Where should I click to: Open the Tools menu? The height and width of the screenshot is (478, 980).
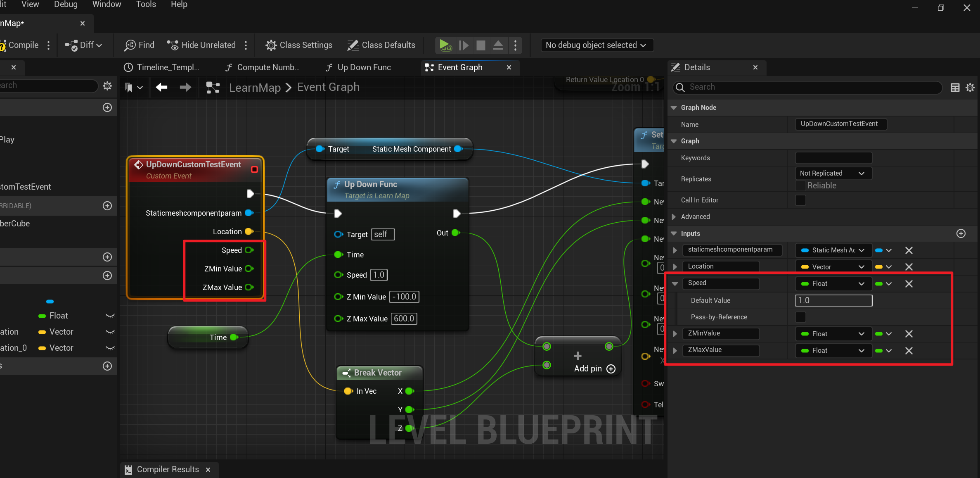[x=146, y=5]
